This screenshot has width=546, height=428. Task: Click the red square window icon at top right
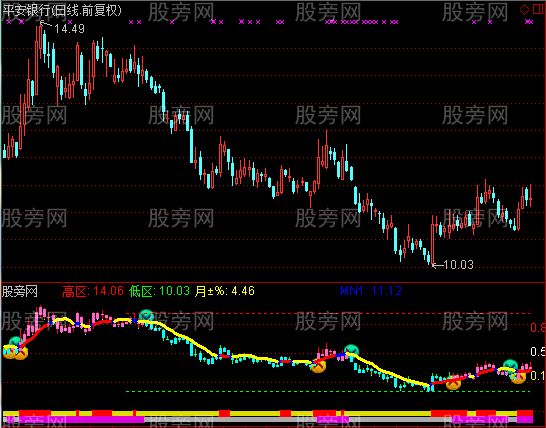(x=538, y=9)
